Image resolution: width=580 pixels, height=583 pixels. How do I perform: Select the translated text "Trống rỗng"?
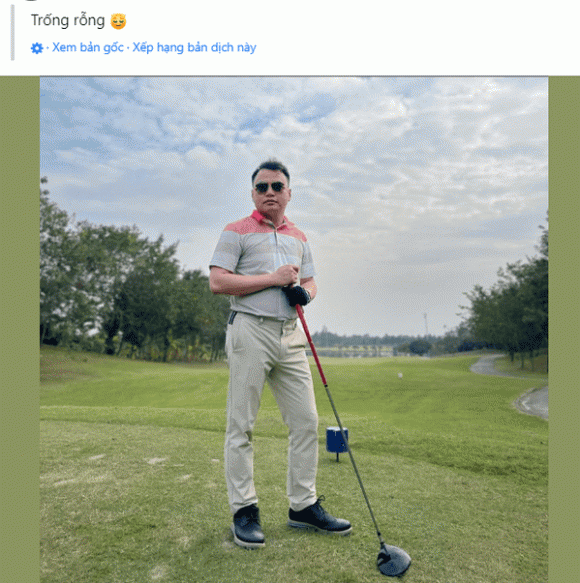click(68, 20)
